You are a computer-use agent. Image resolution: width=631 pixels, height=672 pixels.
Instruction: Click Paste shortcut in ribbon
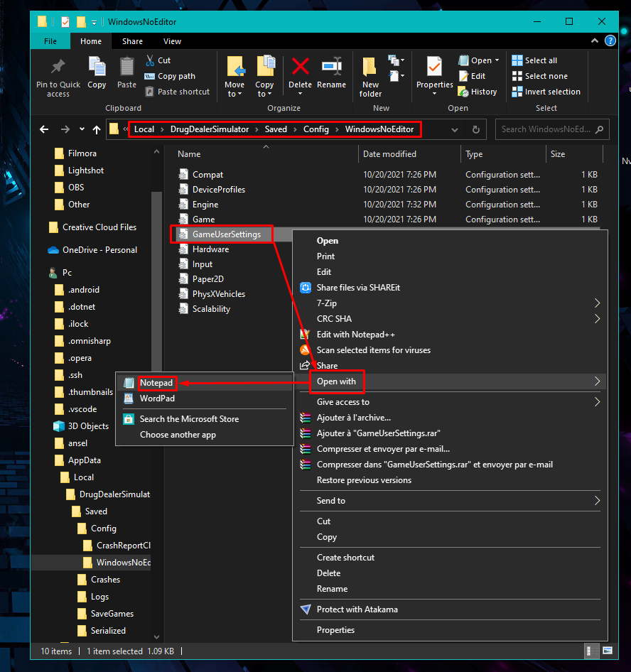pyautogui.click(x=177, y=92)
